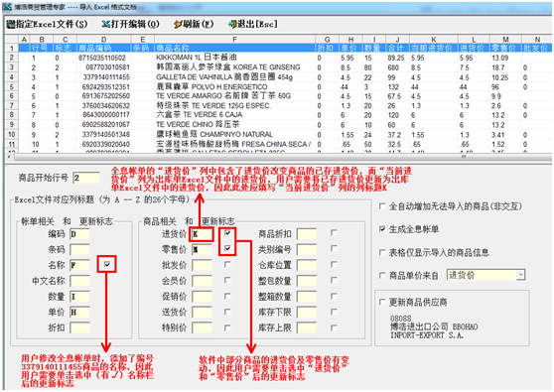The image size is (554, 392).
Task: Select column F header in grid
Action: 234,40
